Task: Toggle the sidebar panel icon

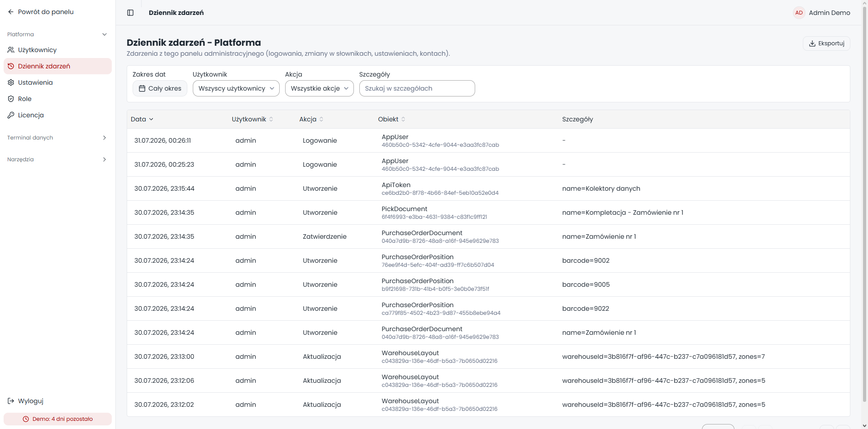Action: pos(130,13)
